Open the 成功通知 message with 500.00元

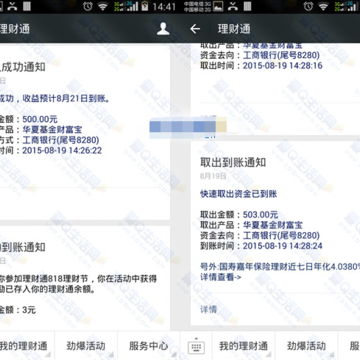[85, 132]
